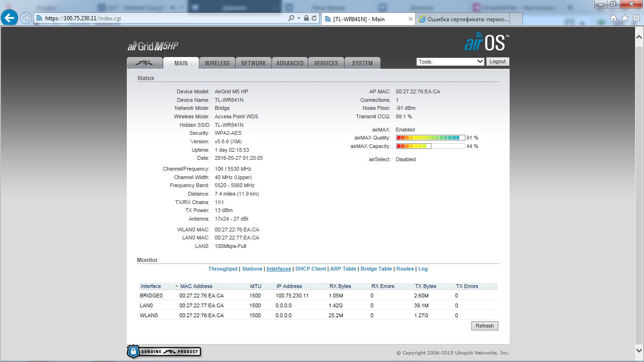Open the DHCP Client monitor link

[x=311, y=269]
